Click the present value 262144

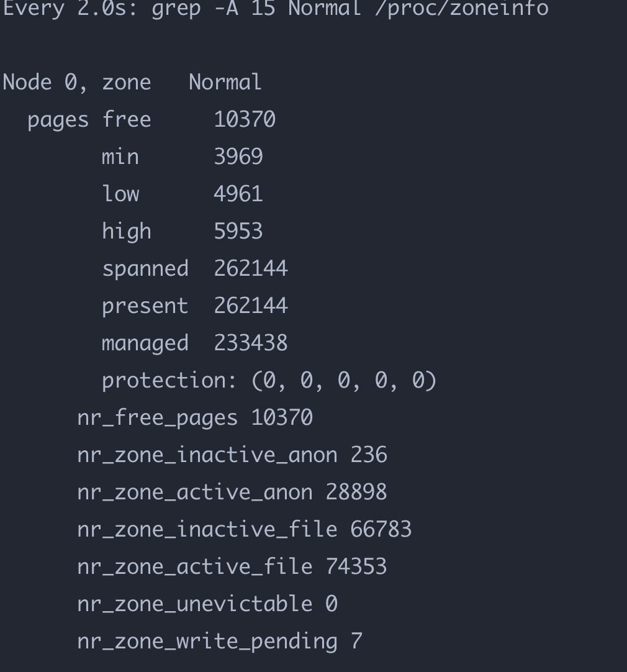(x=251, y=306)
